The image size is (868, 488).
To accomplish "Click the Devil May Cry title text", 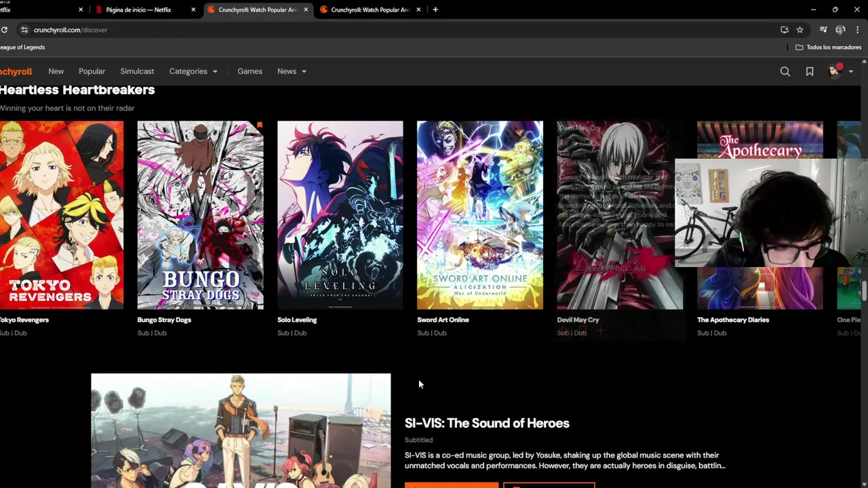I will pos(578,320).
